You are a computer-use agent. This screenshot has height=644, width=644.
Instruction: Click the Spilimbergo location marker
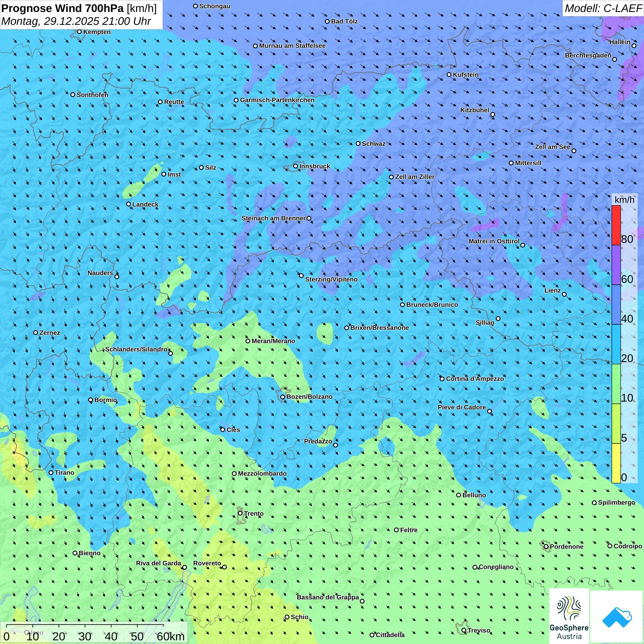click(594, 503)
